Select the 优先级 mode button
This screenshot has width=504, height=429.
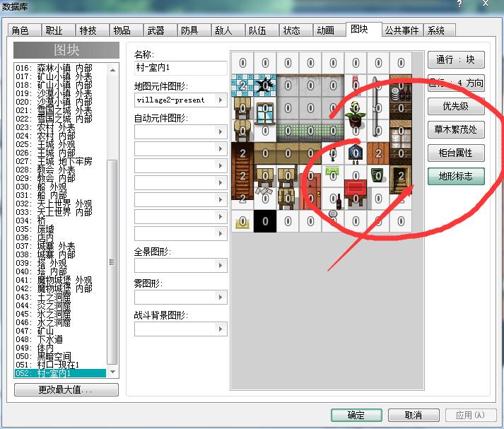(456, 106)
